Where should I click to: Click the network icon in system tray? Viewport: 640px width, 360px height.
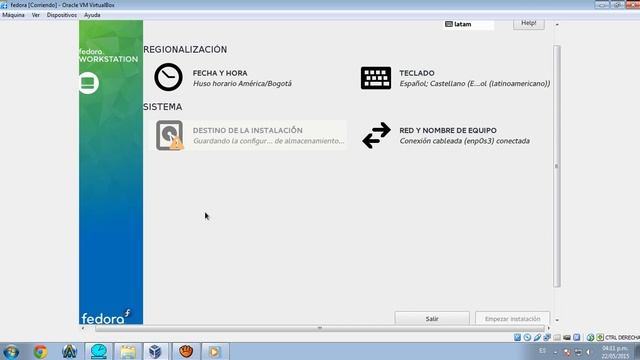[x=578, y=352]
